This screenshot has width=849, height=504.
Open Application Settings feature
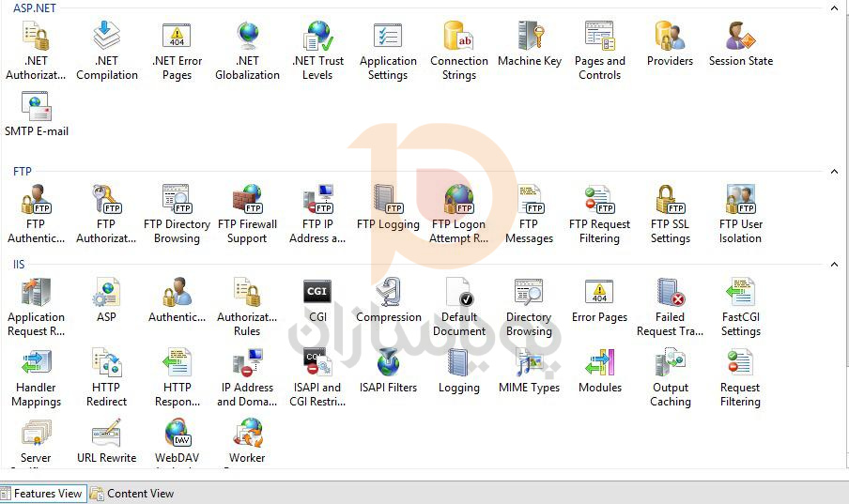388,51
